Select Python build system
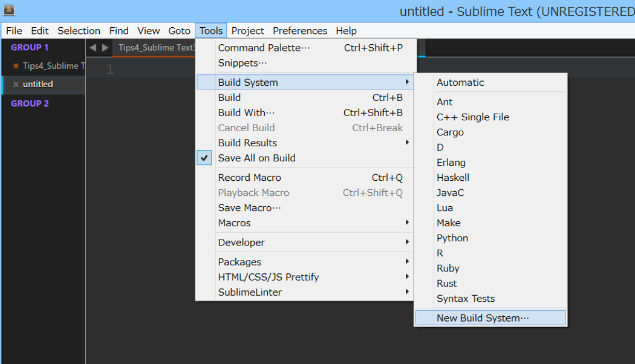This screenshot has height=364, width=635. pyautogui.click(x=490, y=238)
